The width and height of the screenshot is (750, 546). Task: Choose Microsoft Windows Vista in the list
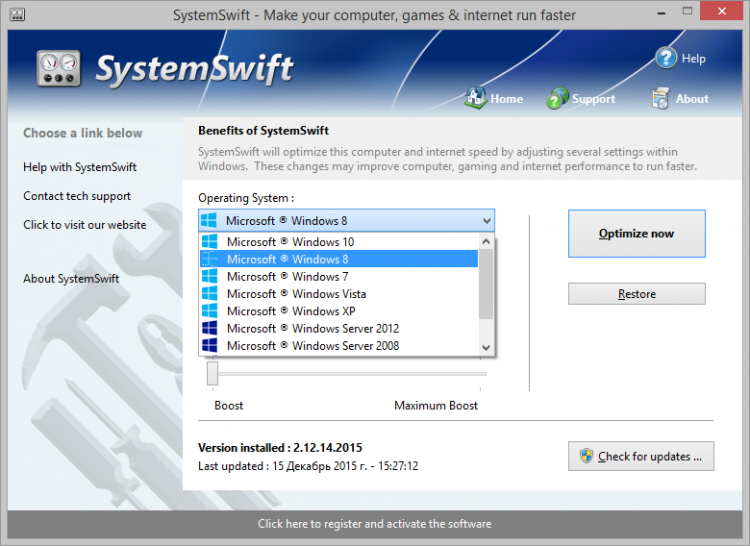tap(339, 294)
